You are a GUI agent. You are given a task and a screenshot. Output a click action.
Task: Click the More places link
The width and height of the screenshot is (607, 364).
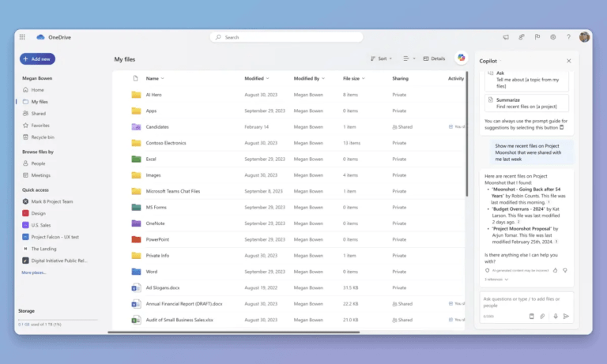[x=34, y=272]
